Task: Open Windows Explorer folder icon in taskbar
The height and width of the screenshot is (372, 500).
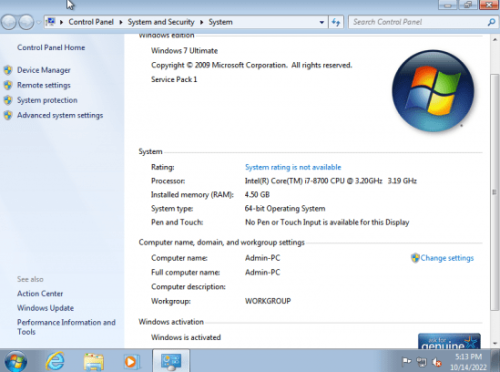Action: pos(94,361)
